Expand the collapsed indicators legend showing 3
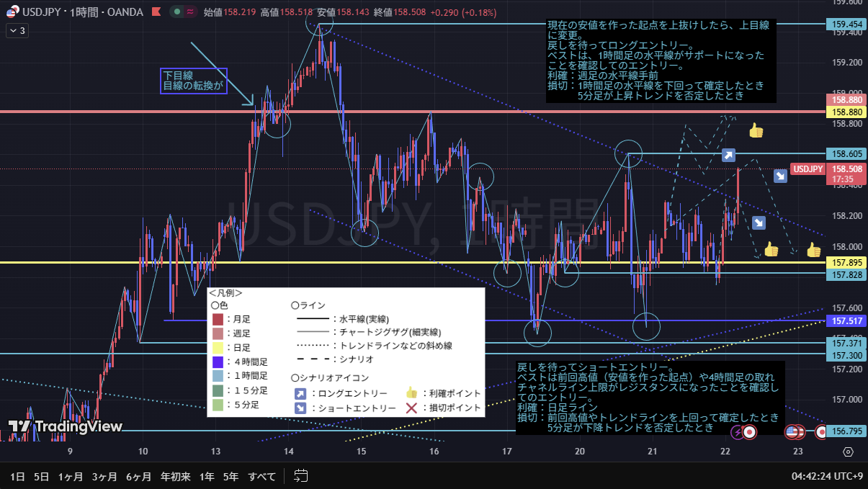The width and height of the screenshot is (868, 489). click(17, 30)
